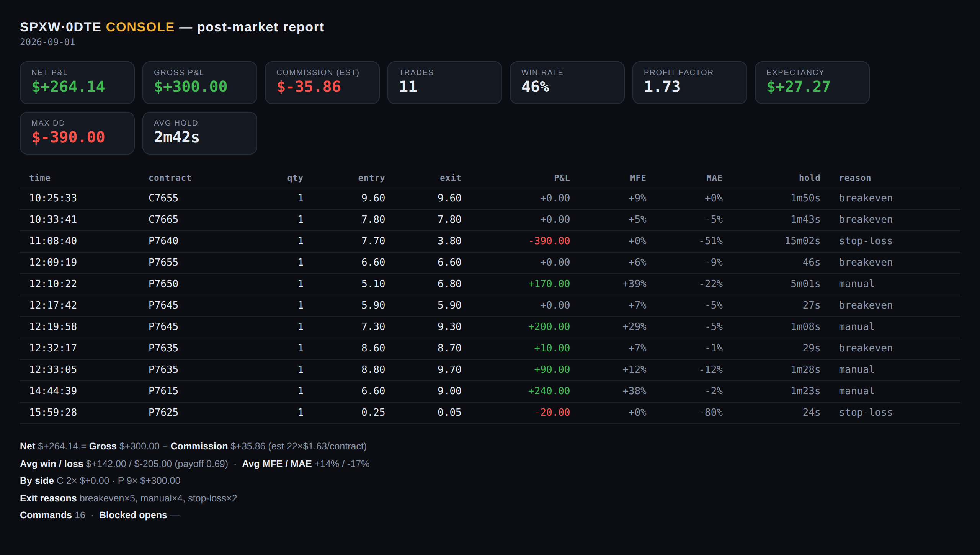Select contract P7615 cell

pos(163,391)
